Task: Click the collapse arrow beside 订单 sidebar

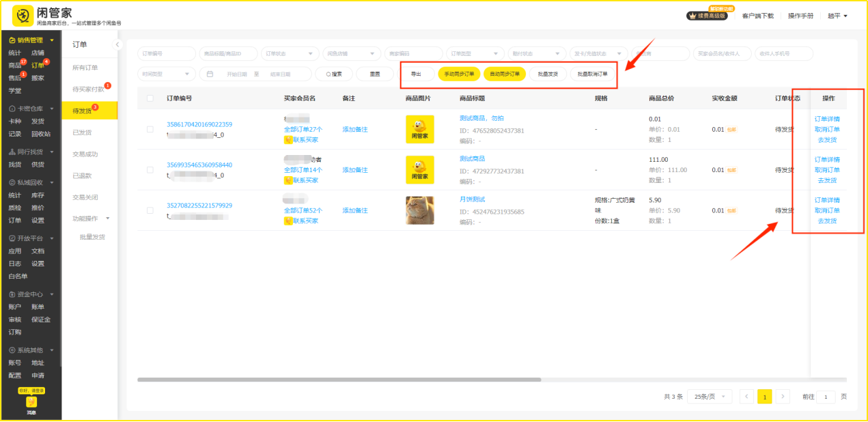Action: (x=117, y=44)
